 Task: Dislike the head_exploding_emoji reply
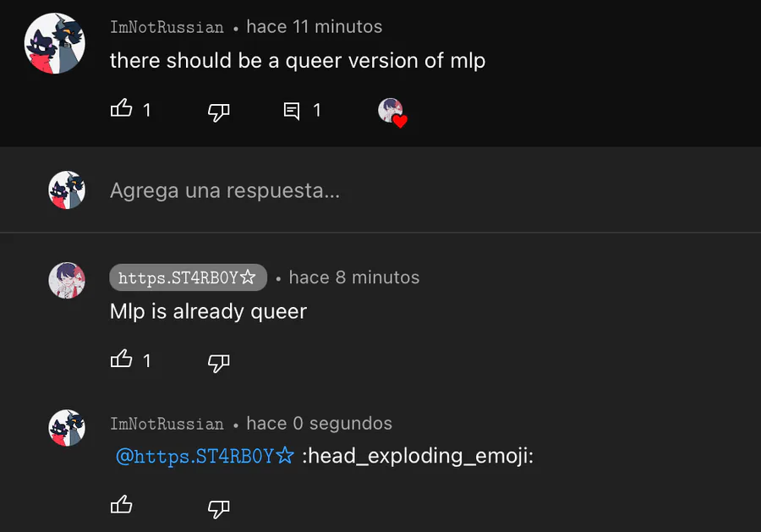point(218,508)
